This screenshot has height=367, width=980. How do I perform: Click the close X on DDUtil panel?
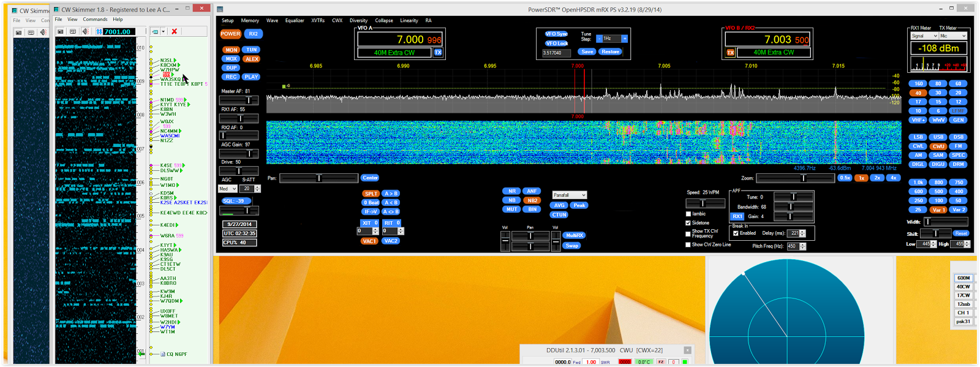pyautogui.click(x=687, y=350)
